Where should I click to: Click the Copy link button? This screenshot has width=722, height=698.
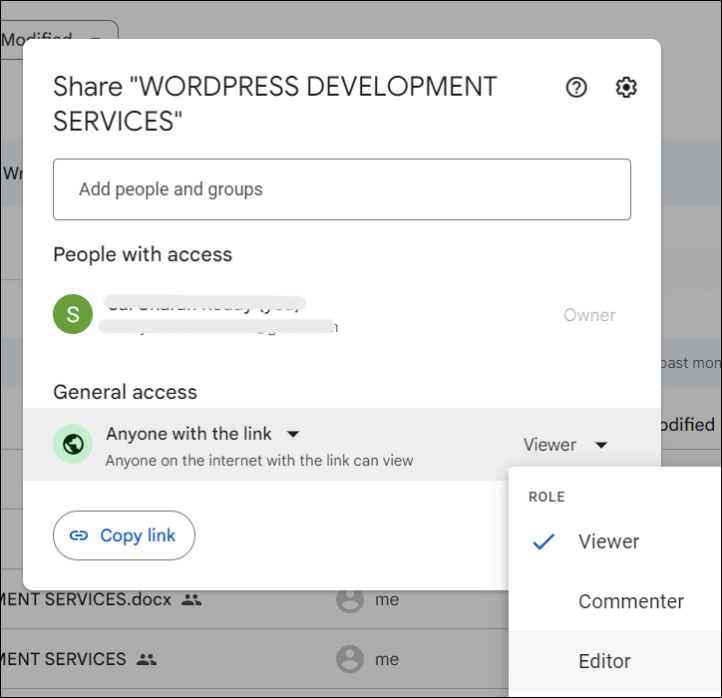[x=124, y=535]
